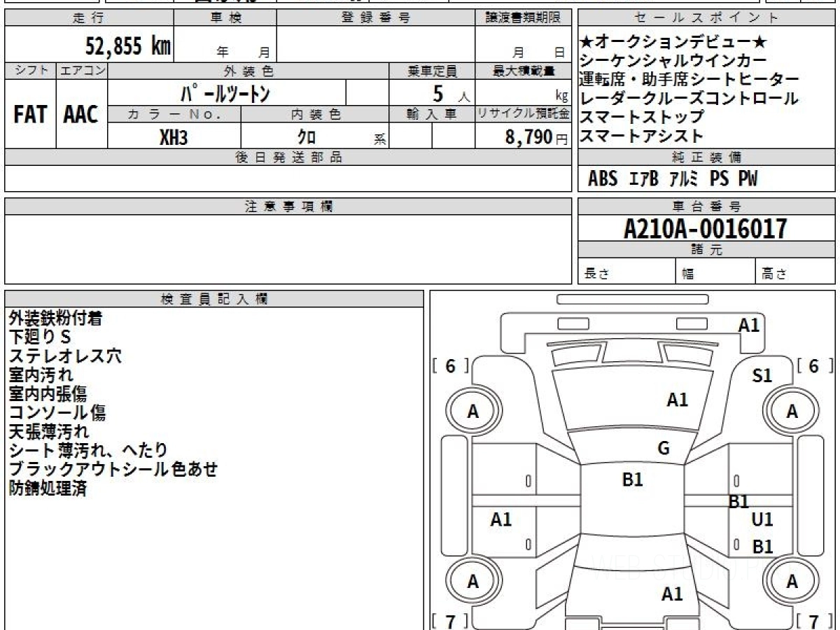
Task: Select the interior color value クロ
Action: [x=307, y=137]
